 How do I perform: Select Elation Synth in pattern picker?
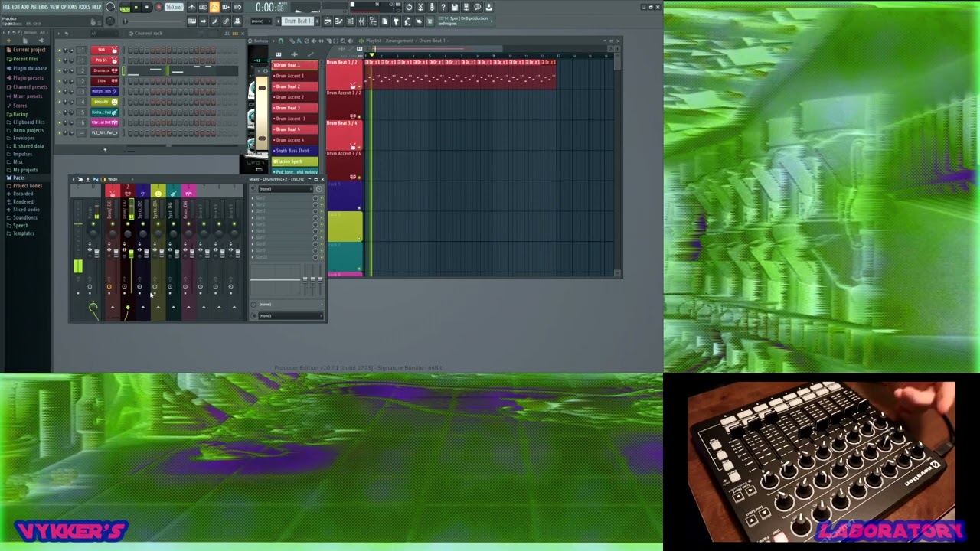tap(296, 161)
